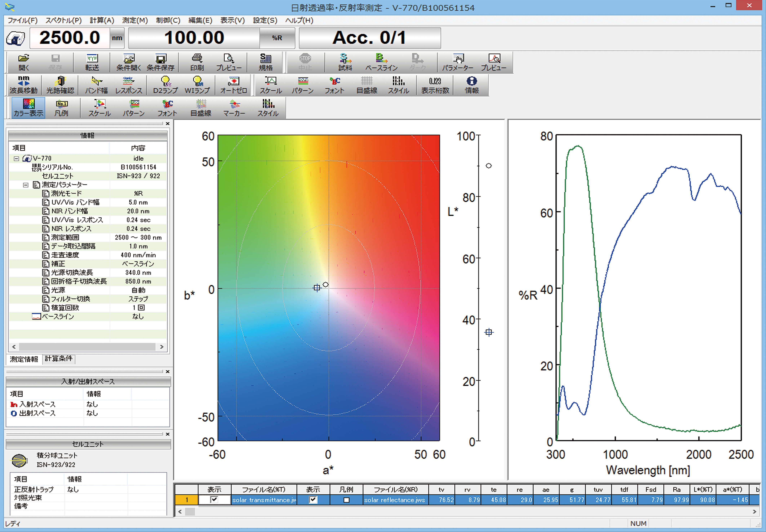Click the crosshair marker on a*b* chart
The image size is (766, 532).
pos(317,288)
